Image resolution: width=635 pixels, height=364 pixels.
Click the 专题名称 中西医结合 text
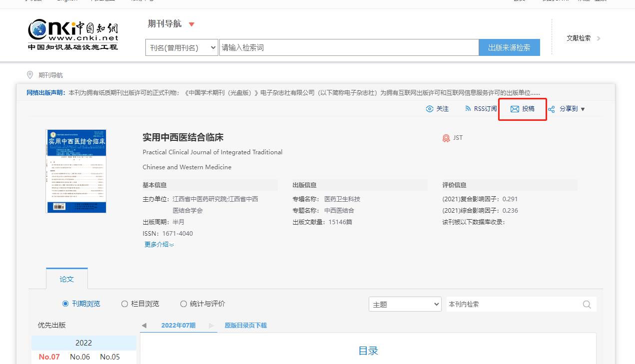[323, 211]
